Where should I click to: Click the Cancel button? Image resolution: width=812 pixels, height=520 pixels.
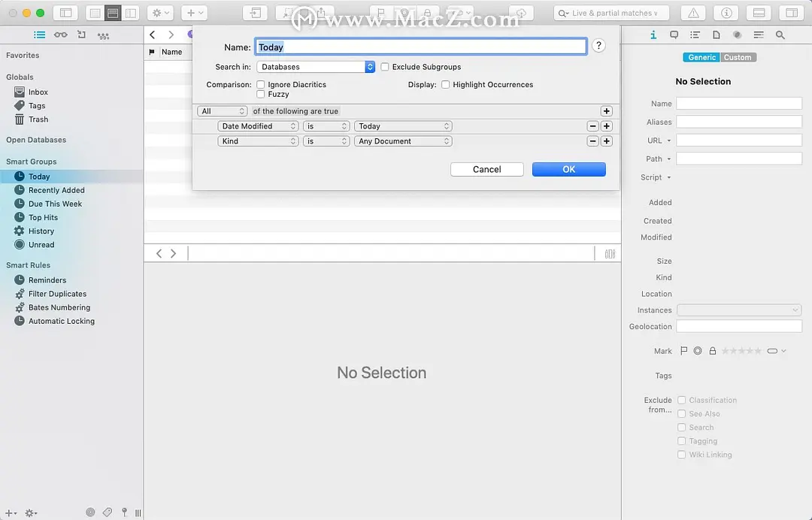click(486, 169)
